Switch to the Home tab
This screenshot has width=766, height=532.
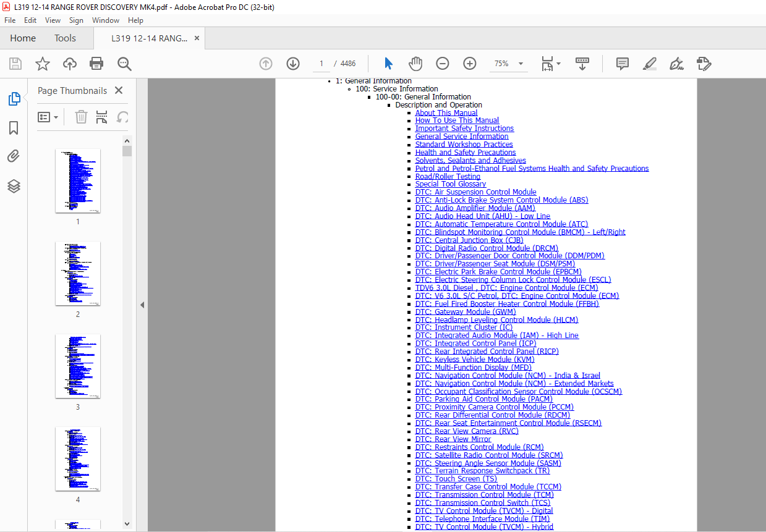[23, 38]
